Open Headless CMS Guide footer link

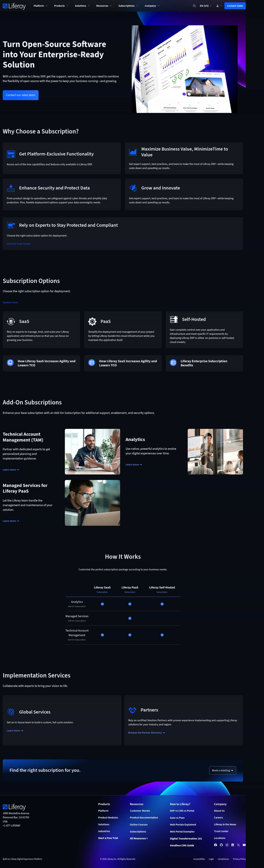point(182,845)
